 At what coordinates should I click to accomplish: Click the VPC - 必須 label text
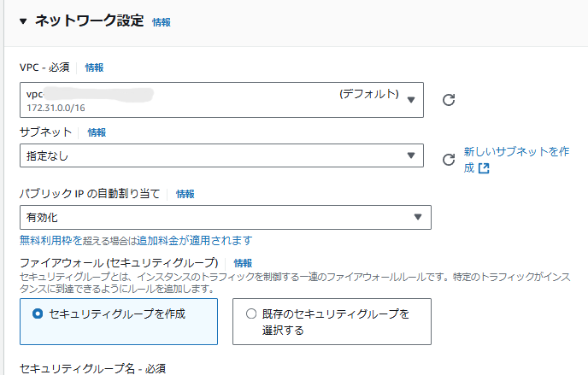(44, 67)
